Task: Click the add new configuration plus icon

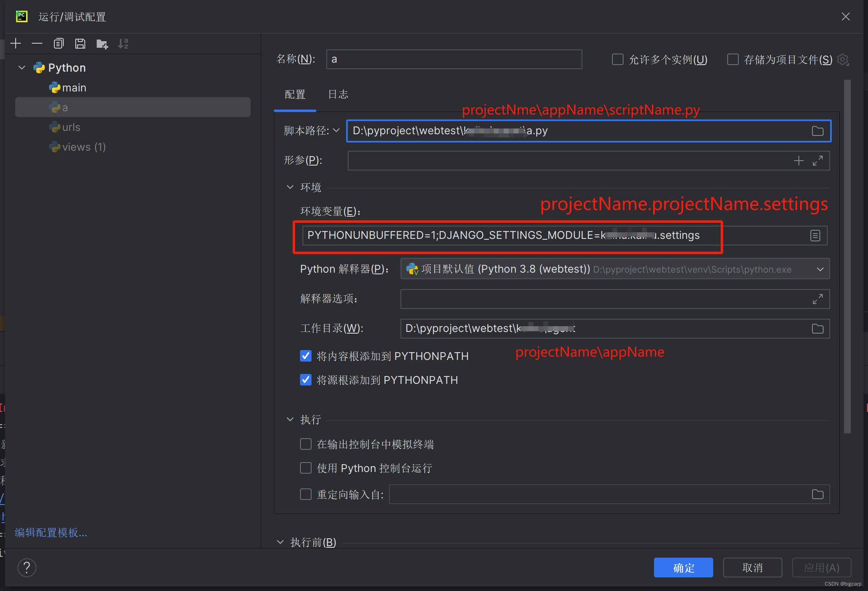Action: click(x=16, y=43)
